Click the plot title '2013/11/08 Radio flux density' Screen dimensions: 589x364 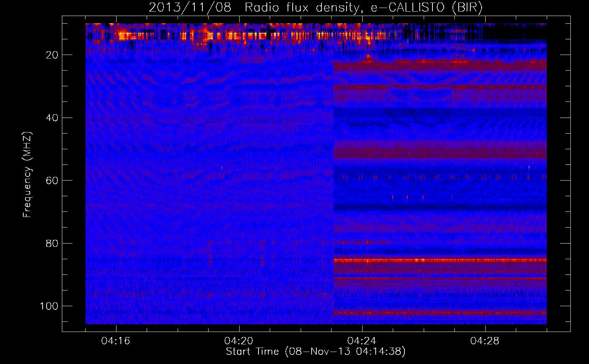[316, 8]
